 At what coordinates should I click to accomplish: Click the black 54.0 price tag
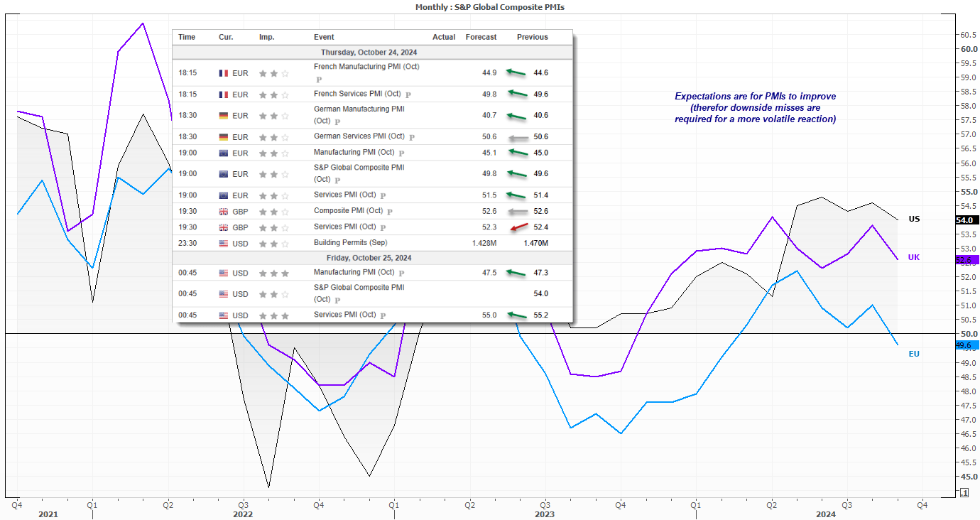coord(967,220)
